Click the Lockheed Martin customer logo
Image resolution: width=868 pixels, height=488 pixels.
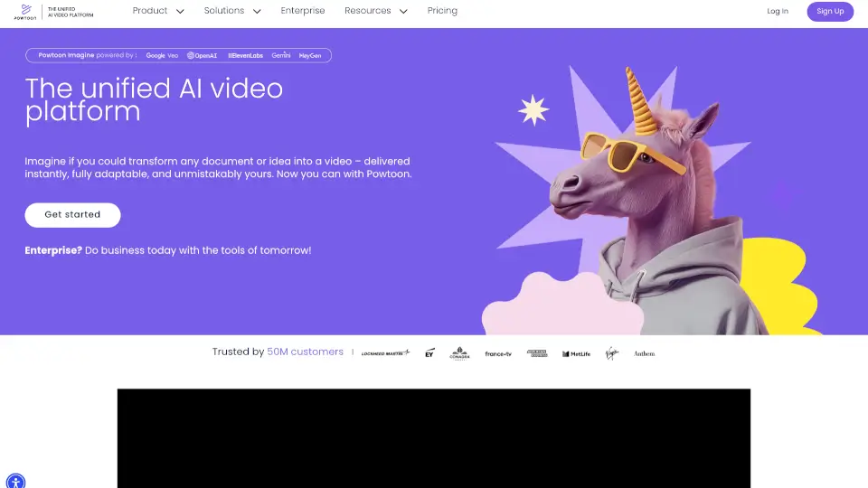coord(385,353)
